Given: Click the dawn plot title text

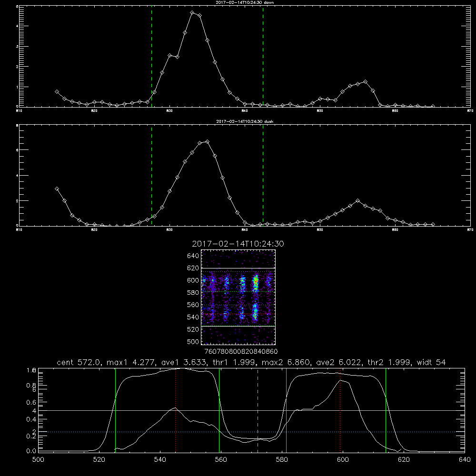Looking at the screenshot, I should coord(245,2).
